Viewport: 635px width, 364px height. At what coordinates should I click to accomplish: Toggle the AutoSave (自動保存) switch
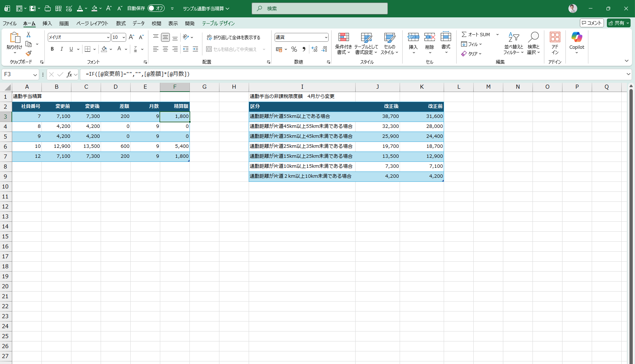click(156, 8)
